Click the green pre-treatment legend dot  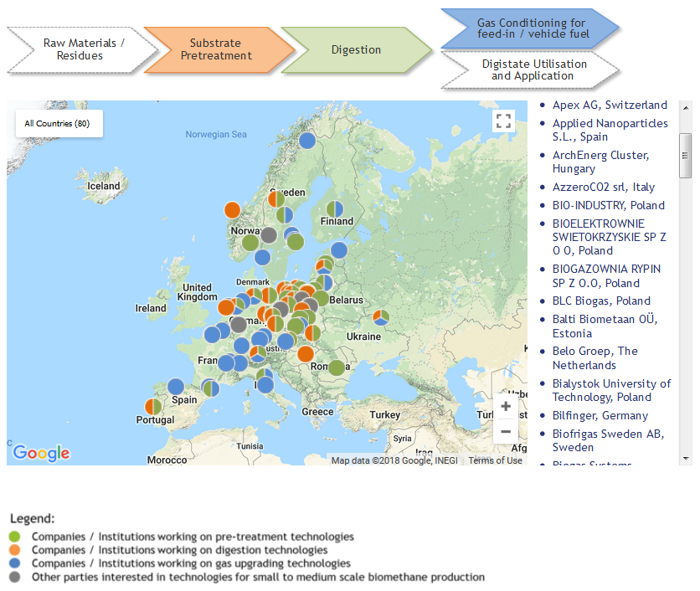[15, 537]
